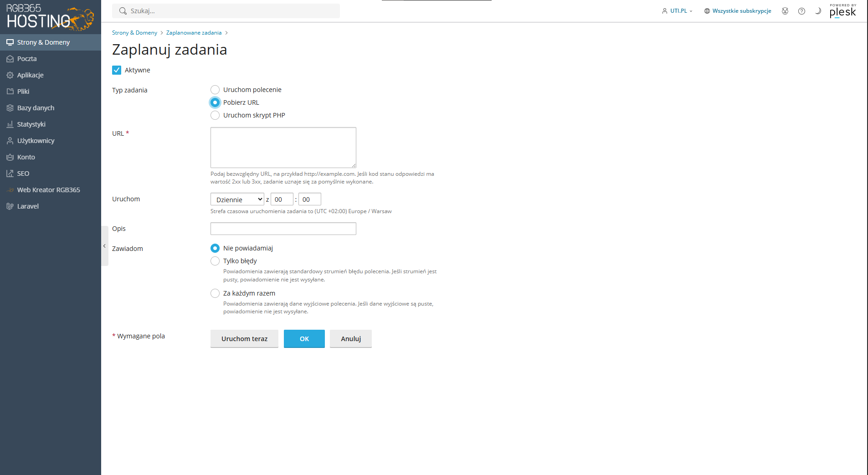868x475 pixels.
Task: Click the Użytkownicy person icon
Action: pos(10,141)
